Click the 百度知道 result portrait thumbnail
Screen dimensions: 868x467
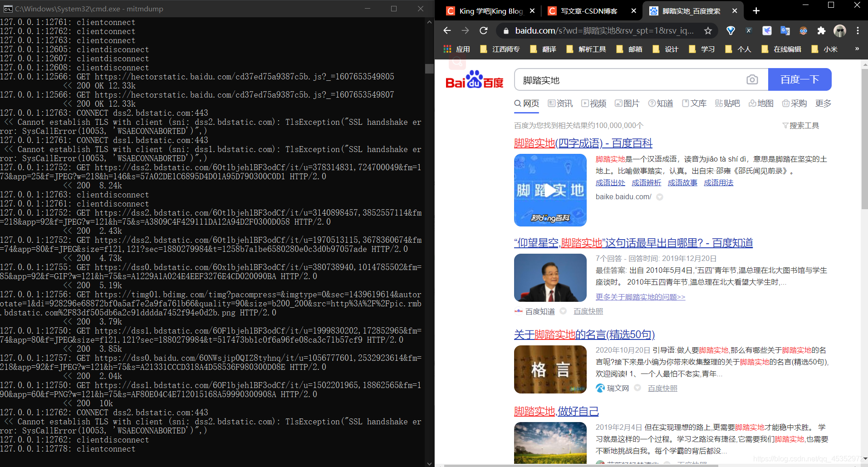[550, 278]
